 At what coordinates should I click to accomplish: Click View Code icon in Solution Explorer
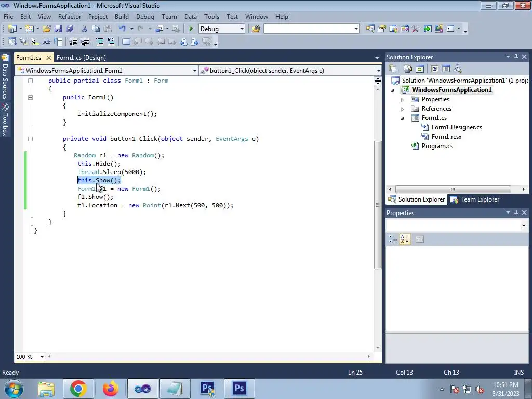[x=435, y=69]
